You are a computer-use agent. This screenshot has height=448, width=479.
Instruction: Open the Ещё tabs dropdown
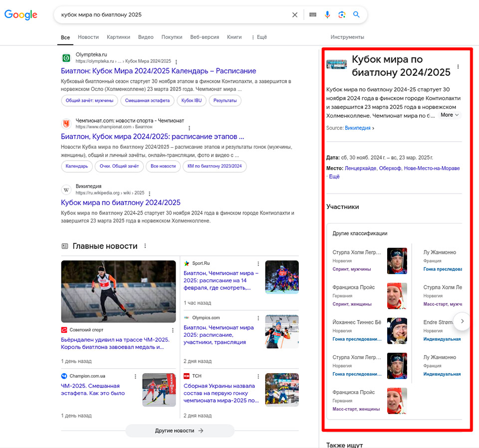coord(259,37)
